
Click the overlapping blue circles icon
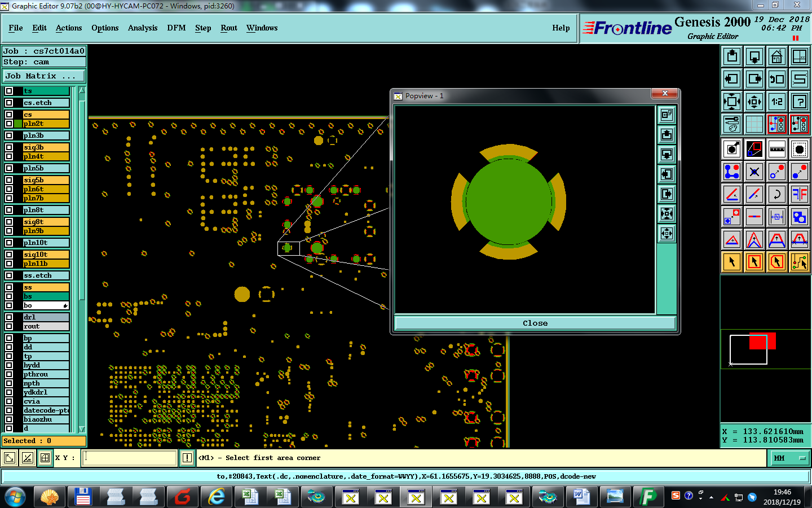pyautogui.click(x=800, y=217)
